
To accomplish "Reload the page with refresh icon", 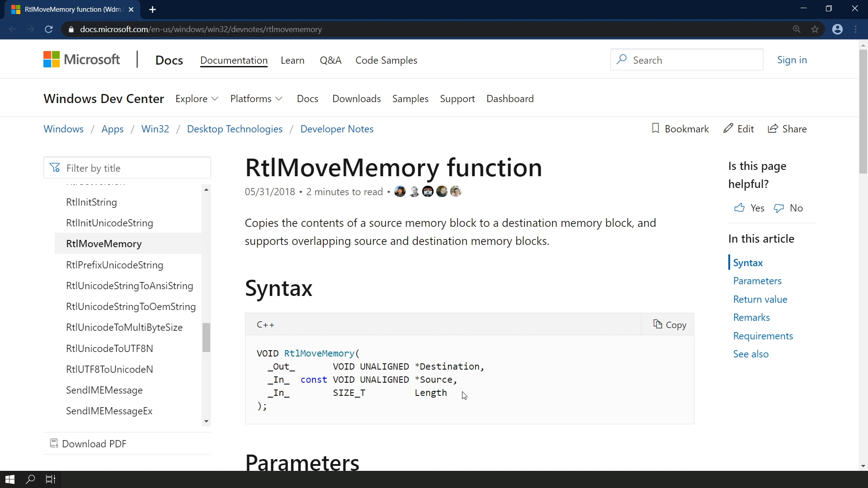I will 49,29.
